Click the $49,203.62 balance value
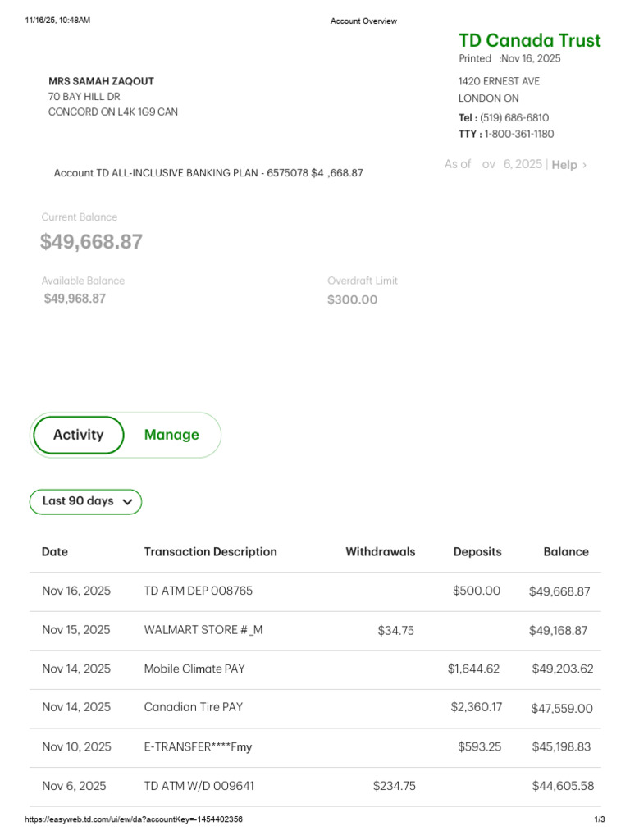This screenshot has width=630, height=840. coord(563,669)
